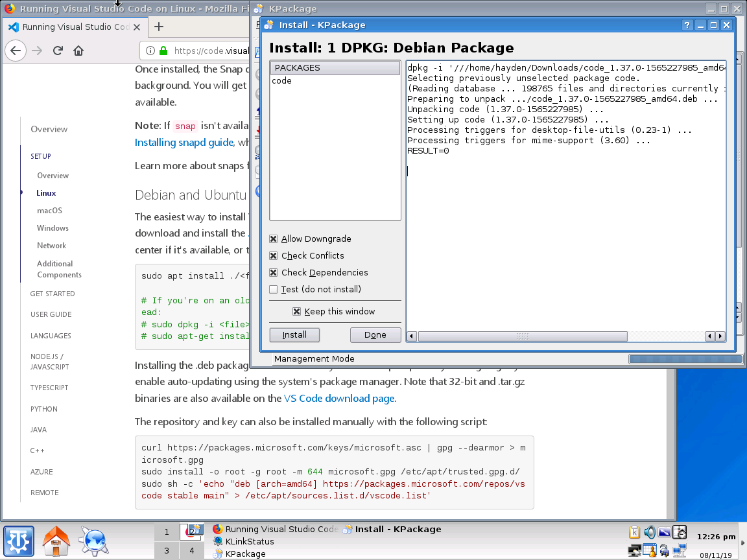Disable Check Dependencies checkbox
Screen dimensions: 747x560
pyautogui.click(x=274, y=272)
